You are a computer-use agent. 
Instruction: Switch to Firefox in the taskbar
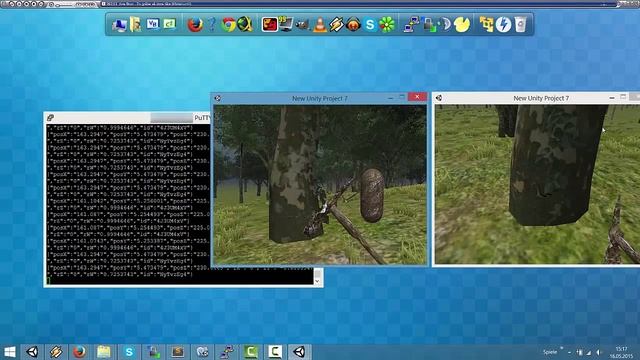point(80,352)
